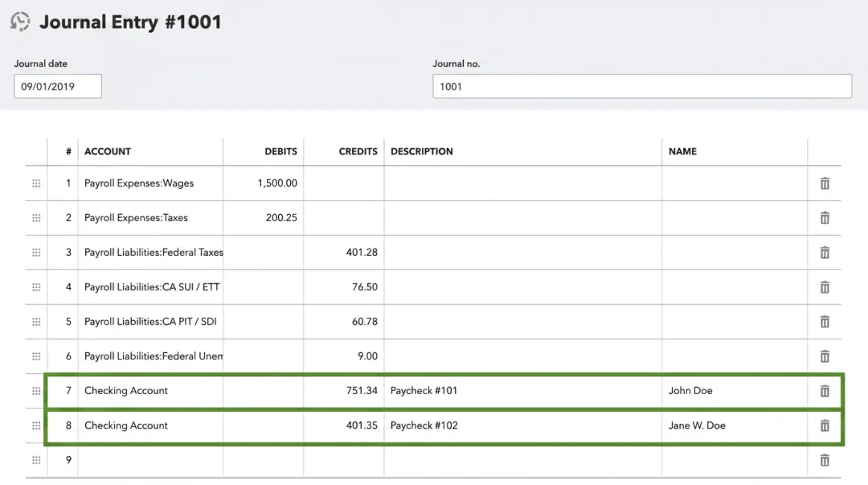This screenshot has height=485, width=868.
Task: Click the CREDITS column header
Action: click(358, 151)
